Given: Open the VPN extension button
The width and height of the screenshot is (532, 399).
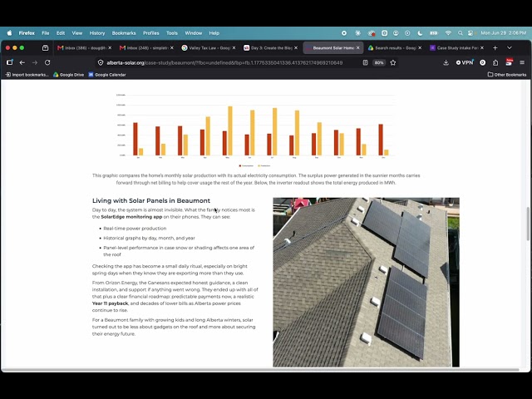Looking at the screenshot, I should (465, 62).
